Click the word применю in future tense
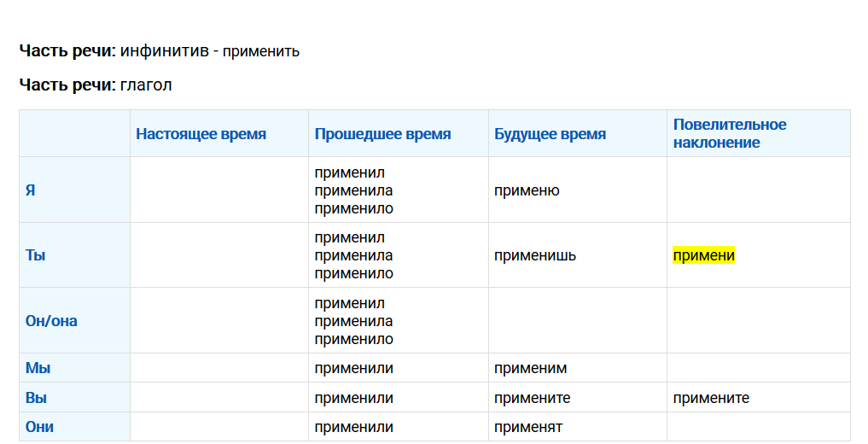Viewport: 868px width, 444px height. pos(527,190)
